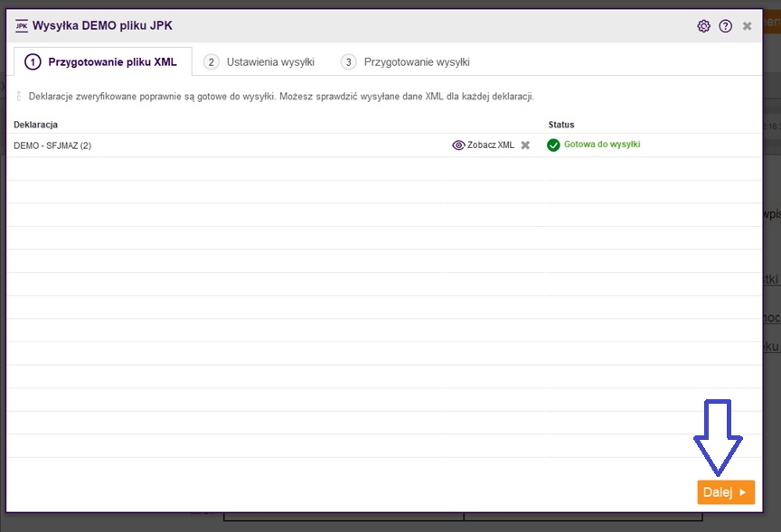781x532 pixels.
Task: Click the Deklaracja column header
Action: pyautogui.click(x=36, y=125)
